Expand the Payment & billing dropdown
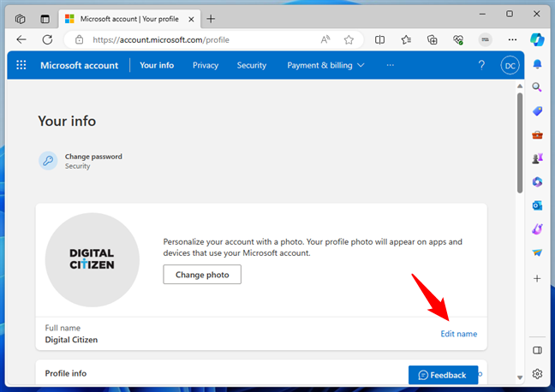This screenshot has width=555, height=392. [325, 65]
